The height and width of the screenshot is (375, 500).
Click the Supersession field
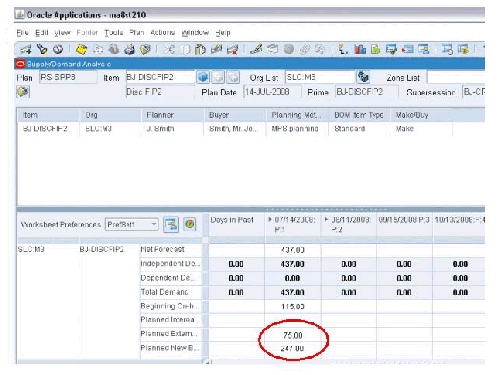473,92
